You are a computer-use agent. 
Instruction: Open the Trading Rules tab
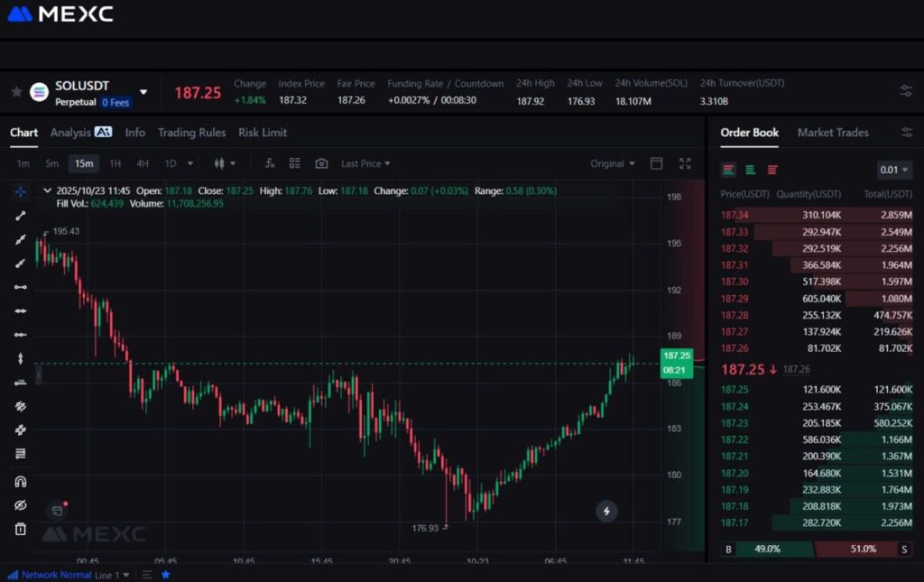coord(191,133)
